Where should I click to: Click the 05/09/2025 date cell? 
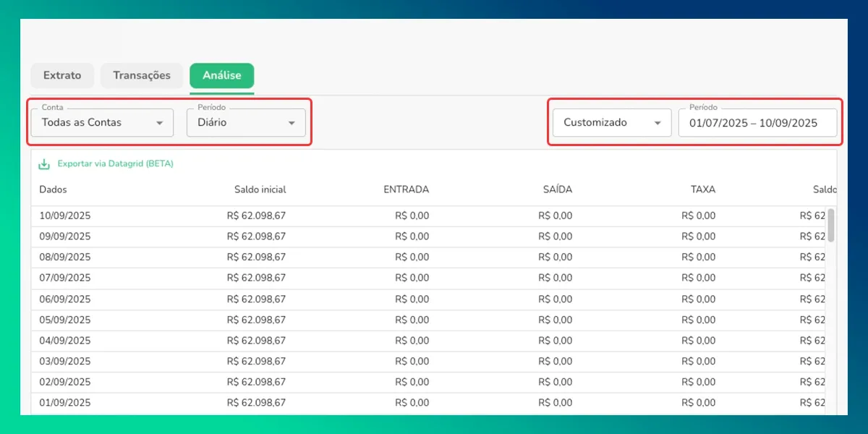pyautogui.click(x=65, y=320)
